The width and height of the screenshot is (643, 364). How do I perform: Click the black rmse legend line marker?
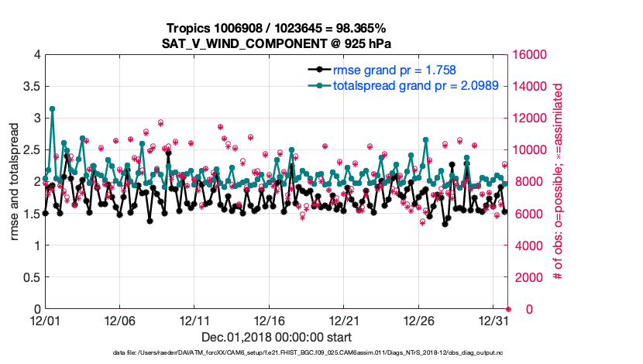point(315,70)
